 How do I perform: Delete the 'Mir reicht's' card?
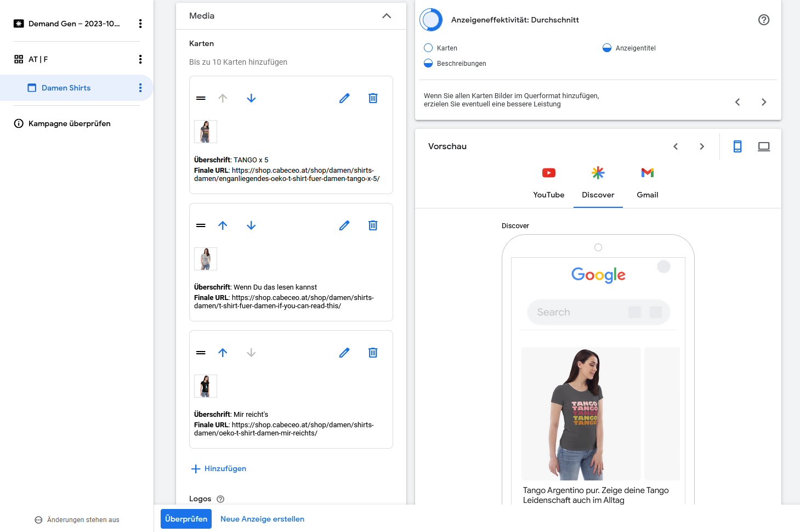click(x=373, y=353)
